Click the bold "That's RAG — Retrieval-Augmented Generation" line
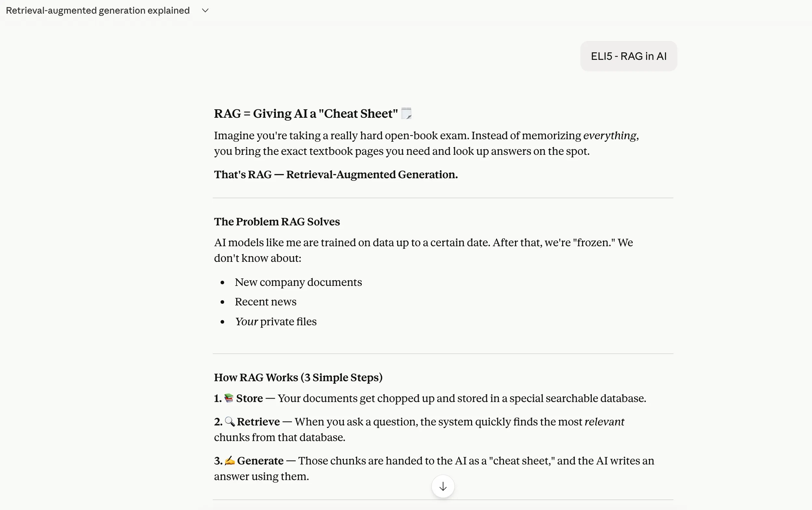The width and height of the screenshot is (812, 510). (335, 175)
